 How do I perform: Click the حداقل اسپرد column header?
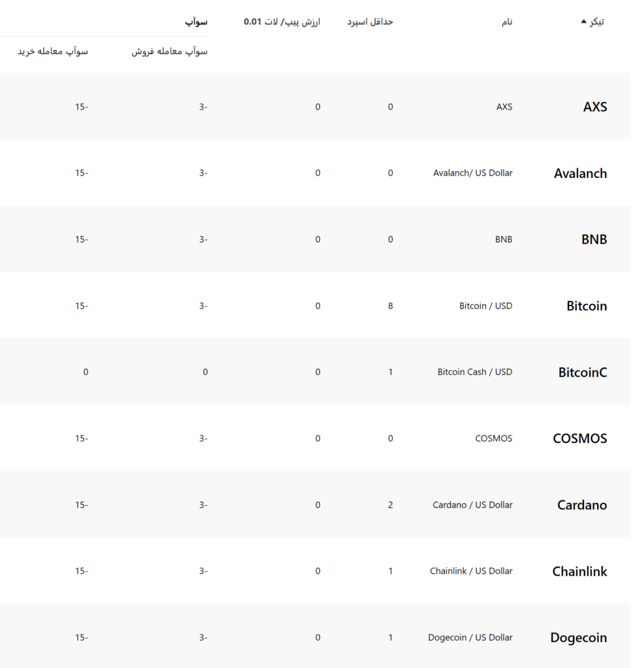click(x=370, y=22)
